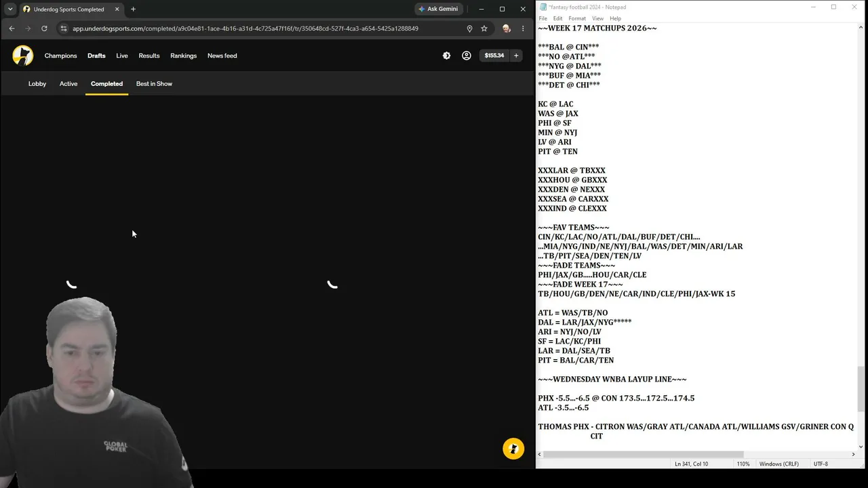Maximize the Notepad window
The width and height of the screenshot is (868, 488).
point(833,7)
